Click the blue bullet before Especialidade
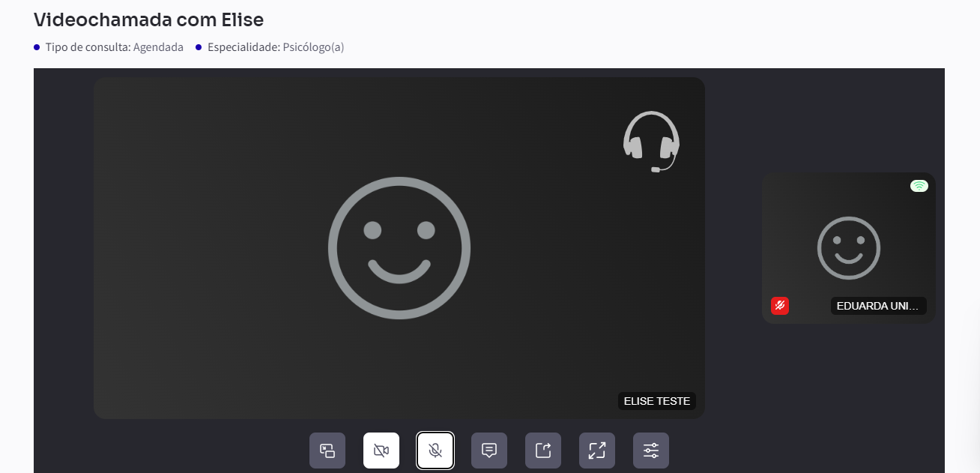This screenshot has height=473, width=980. (199, 47)
